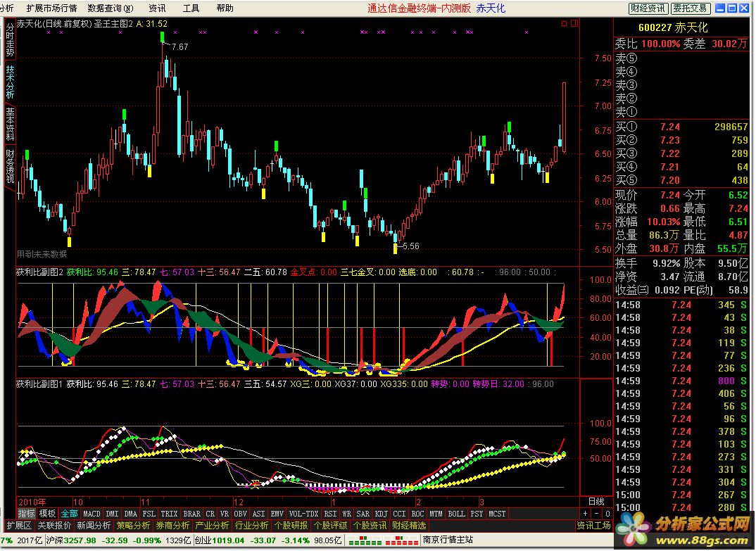Click the 资讯工场 button
The height and width of the screenshot is (551, 756).
click(593, 526)
